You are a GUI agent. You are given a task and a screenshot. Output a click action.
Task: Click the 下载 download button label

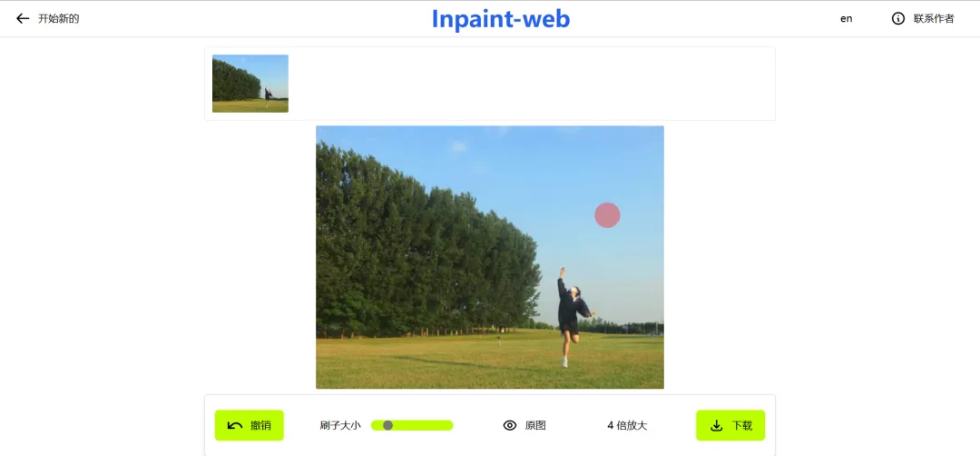pos(742,425)
